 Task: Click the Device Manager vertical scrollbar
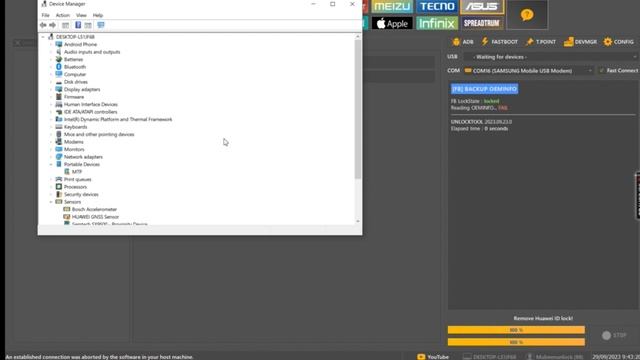coord(358,109)
